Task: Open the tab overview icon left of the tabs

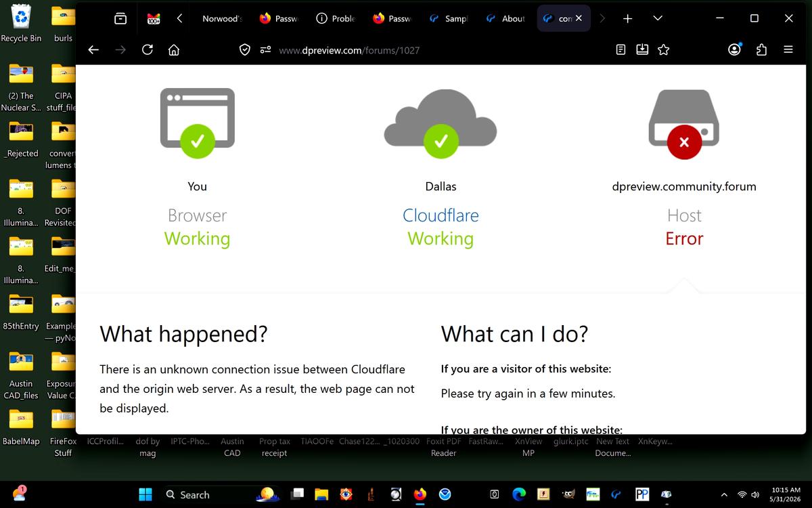Action: [120, 18]
